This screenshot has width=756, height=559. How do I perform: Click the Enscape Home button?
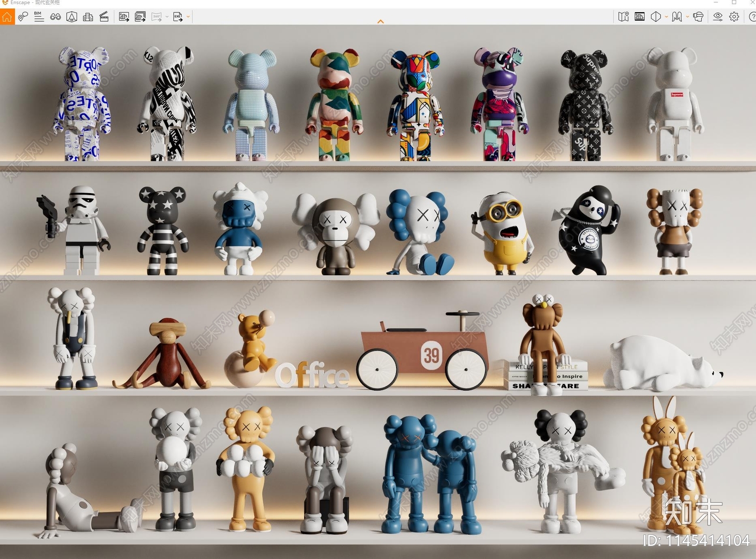coord(7,17)
